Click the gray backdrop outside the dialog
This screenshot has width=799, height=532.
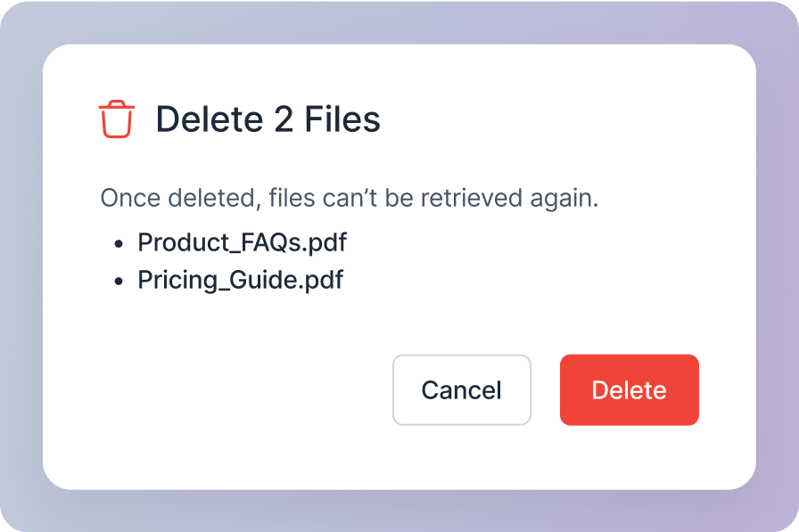(21, 265)
